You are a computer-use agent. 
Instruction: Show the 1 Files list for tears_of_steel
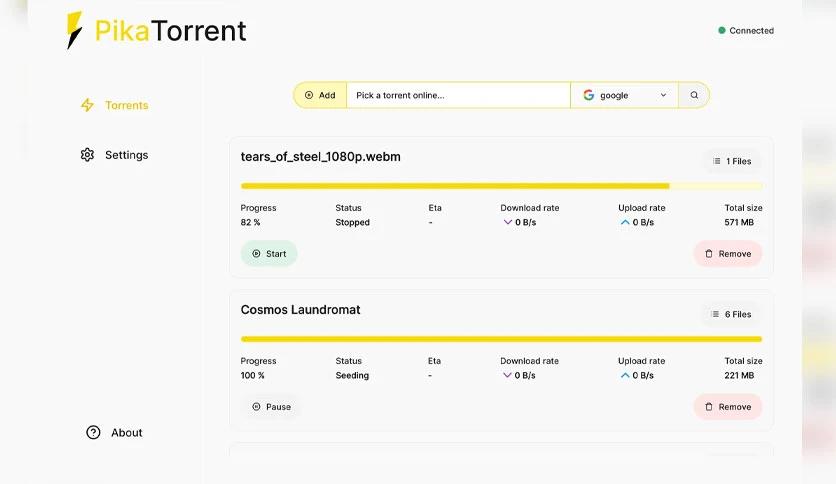tap(732, 161)
